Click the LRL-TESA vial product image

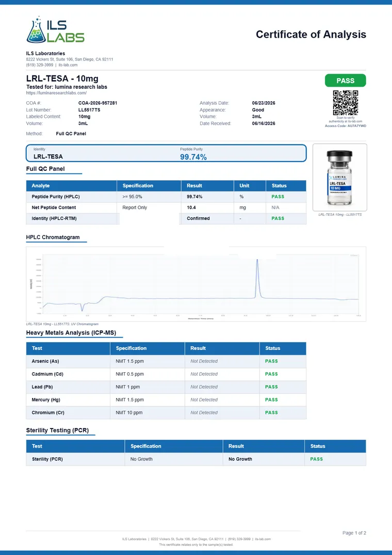click(x=340, y=178)
